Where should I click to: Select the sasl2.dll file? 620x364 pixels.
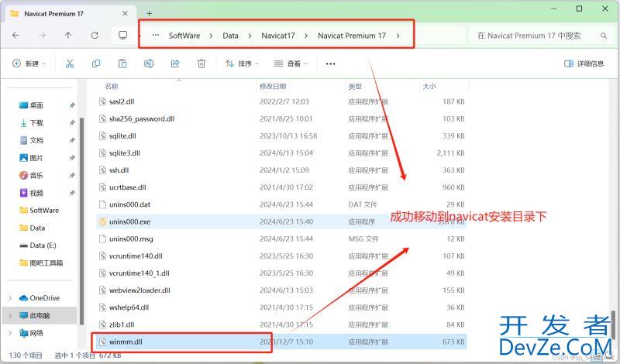(x=122, y=101)
